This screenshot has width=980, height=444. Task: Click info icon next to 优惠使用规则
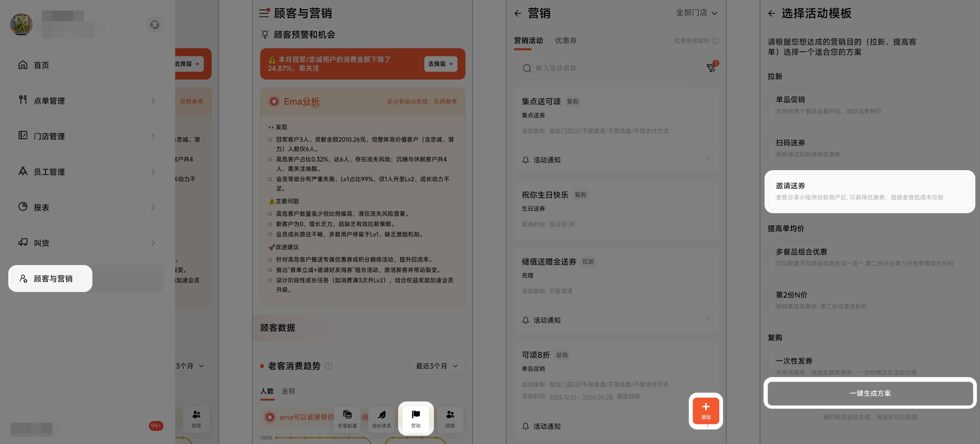pyautogui.click(x=715, y=40)
